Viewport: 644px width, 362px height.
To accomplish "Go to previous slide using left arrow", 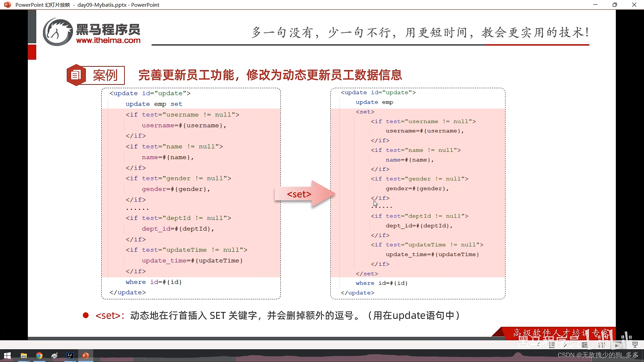I will (538, 345).
